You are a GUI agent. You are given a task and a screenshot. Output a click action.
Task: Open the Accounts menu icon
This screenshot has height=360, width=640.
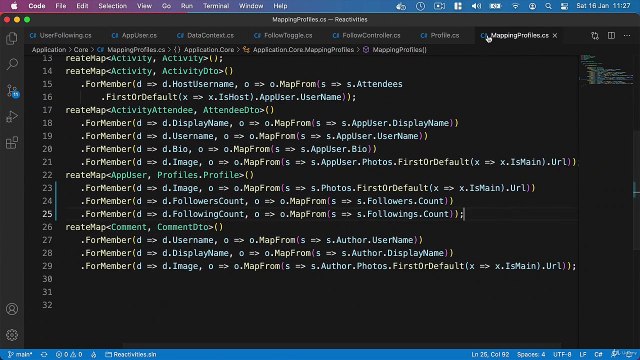click(x=12, y=309)
